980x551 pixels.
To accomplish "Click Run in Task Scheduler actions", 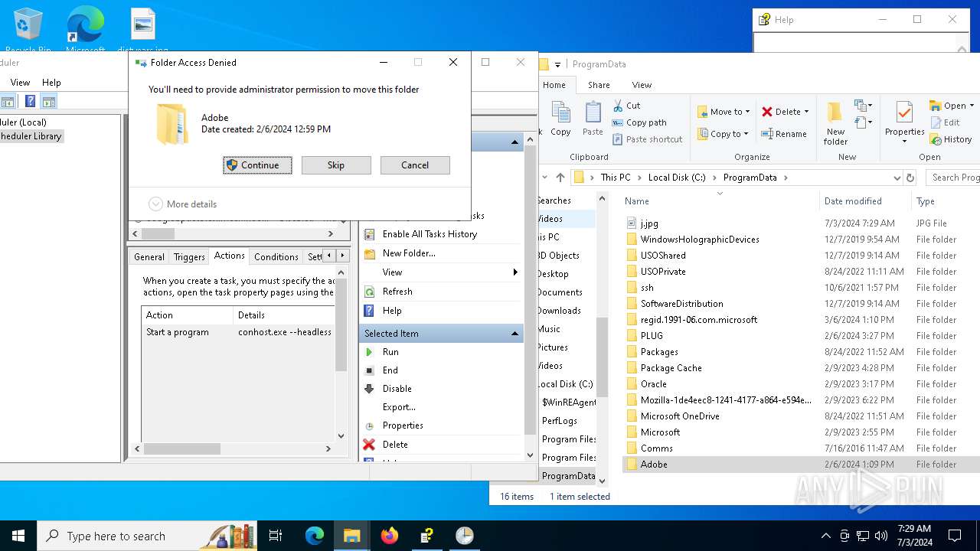I will pyautogui.click(x=390, y=352).
